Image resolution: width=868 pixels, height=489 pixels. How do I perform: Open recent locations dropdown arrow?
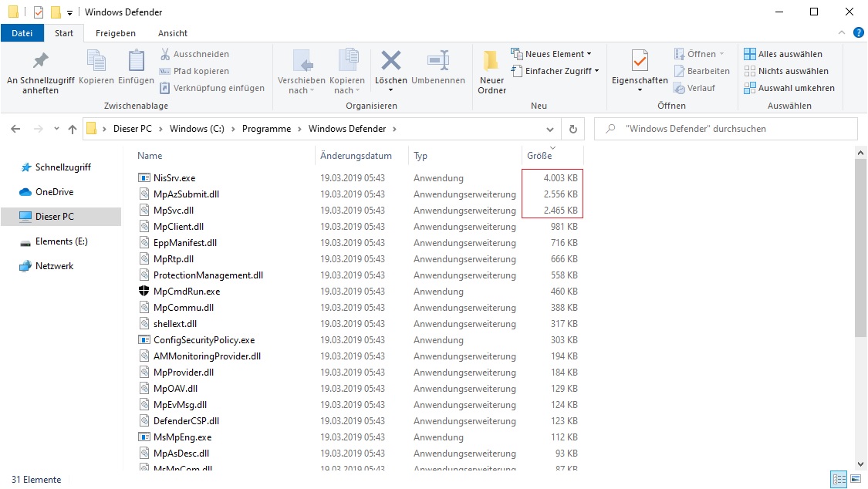pos(56,129)
